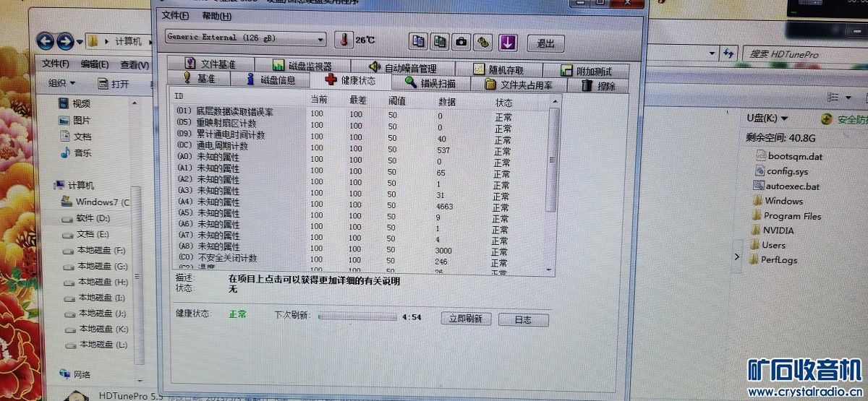Select the NVIDIA folder
This screenshot has width=868, height=401.
pyautogui.click(x=773, y=230)
